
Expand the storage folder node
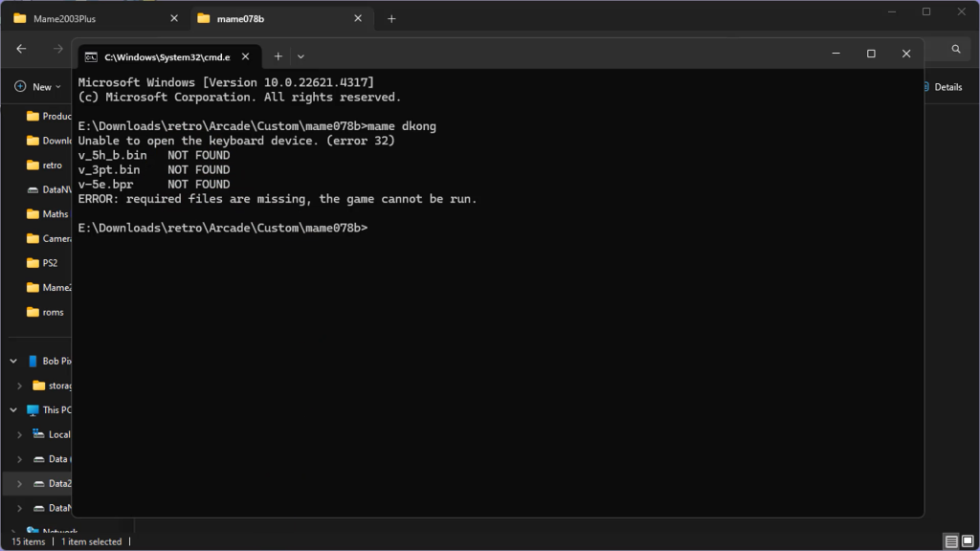[x=19, y=386]
